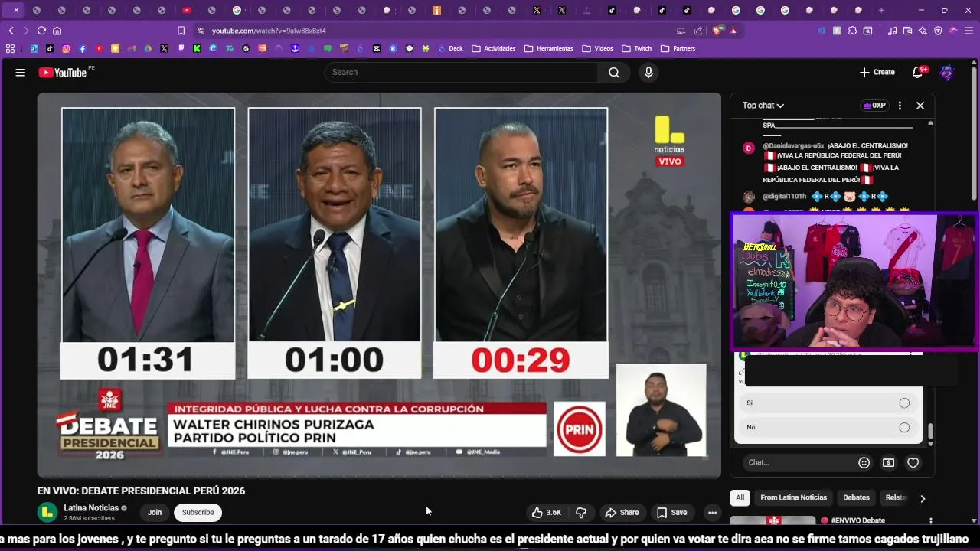Screen dimensions: 980x551
Task: Send a heart reaction in chat
Action: 913,462
